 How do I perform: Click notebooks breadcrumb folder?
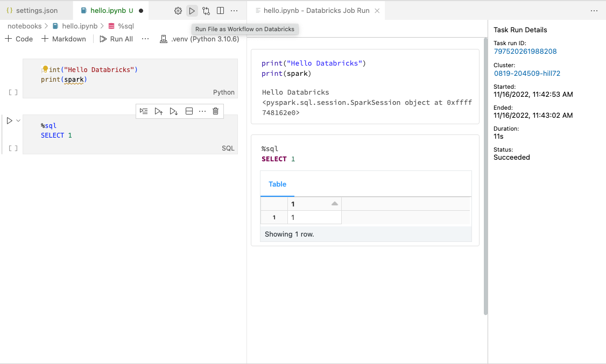point(24,26)
